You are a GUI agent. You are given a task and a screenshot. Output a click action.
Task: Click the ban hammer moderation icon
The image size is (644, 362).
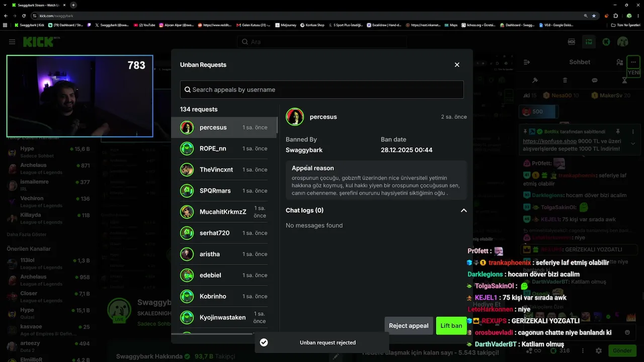(535, 80)
